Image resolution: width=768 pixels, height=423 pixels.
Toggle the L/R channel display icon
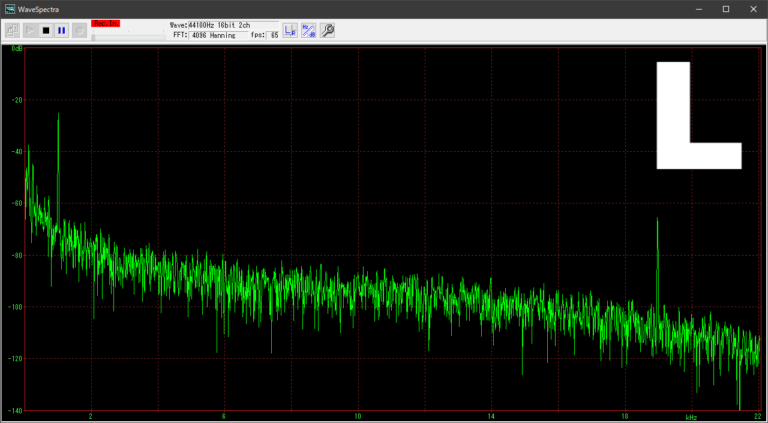[x=290, y=30]
